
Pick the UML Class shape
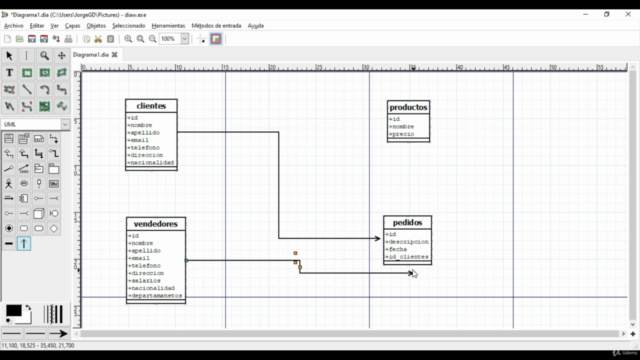(9, 139)
